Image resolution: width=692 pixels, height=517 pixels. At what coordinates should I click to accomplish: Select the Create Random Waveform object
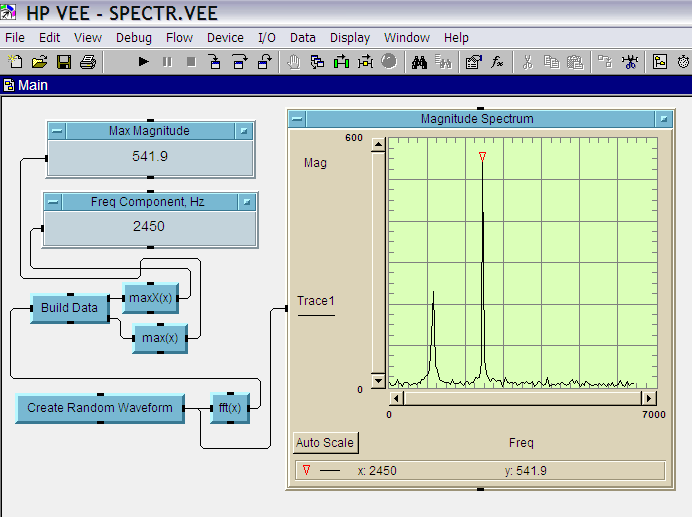pyautogui.click(x=100, y=408)
